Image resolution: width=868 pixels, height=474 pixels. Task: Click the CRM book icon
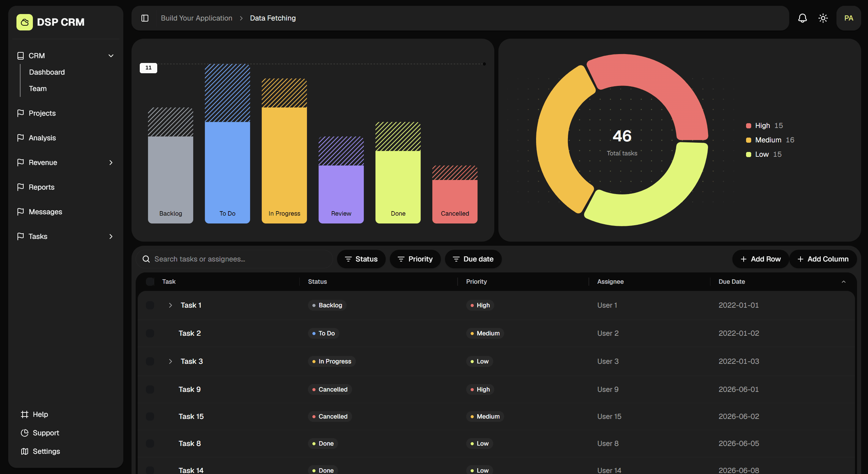click(x=21, y=56)
